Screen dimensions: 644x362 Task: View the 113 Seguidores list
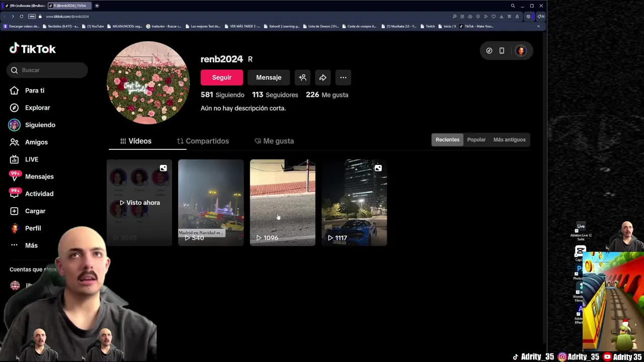click(x=275, y=95)
